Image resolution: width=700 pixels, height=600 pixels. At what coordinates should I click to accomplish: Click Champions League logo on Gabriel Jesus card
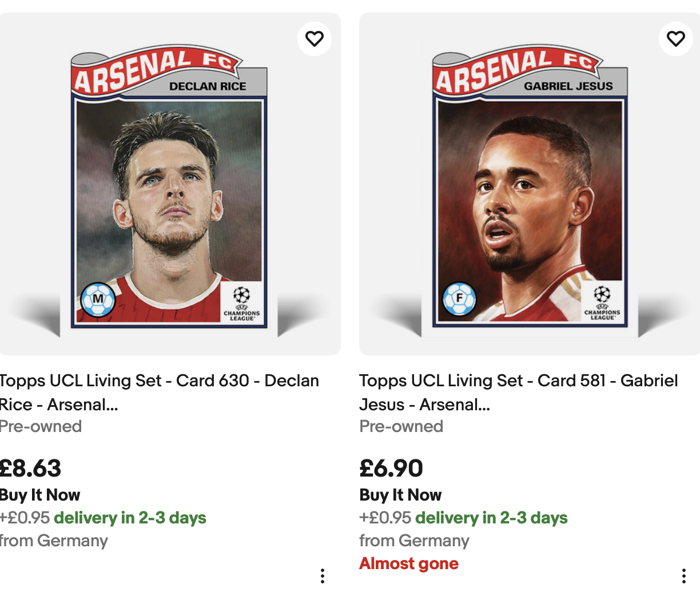(x=602, y=303)
